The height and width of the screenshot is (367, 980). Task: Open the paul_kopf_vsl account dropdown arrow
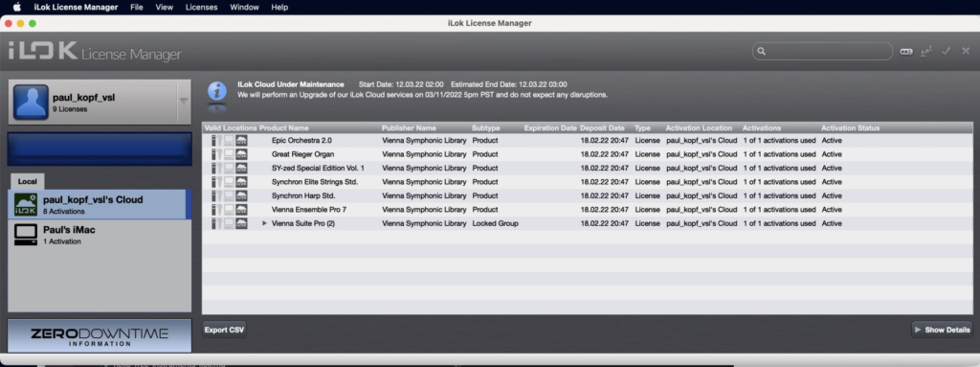pos(183,102)
